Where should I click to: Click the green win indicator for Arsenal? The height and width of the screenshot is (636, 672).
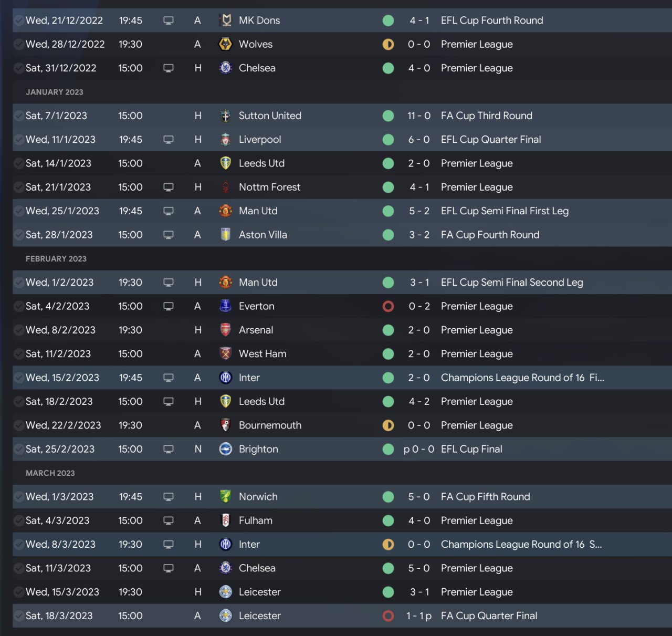(x=388, y=330)
